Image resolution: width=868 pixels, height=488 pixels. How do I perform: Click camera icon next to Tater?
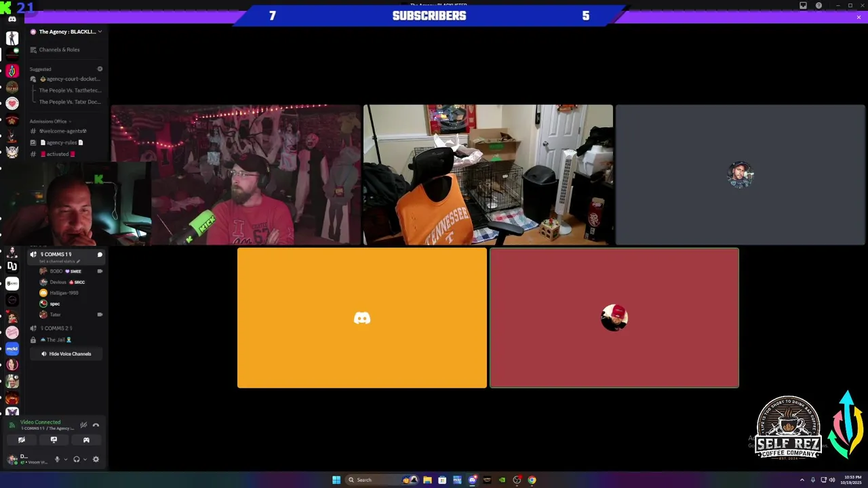click(100, 314)
